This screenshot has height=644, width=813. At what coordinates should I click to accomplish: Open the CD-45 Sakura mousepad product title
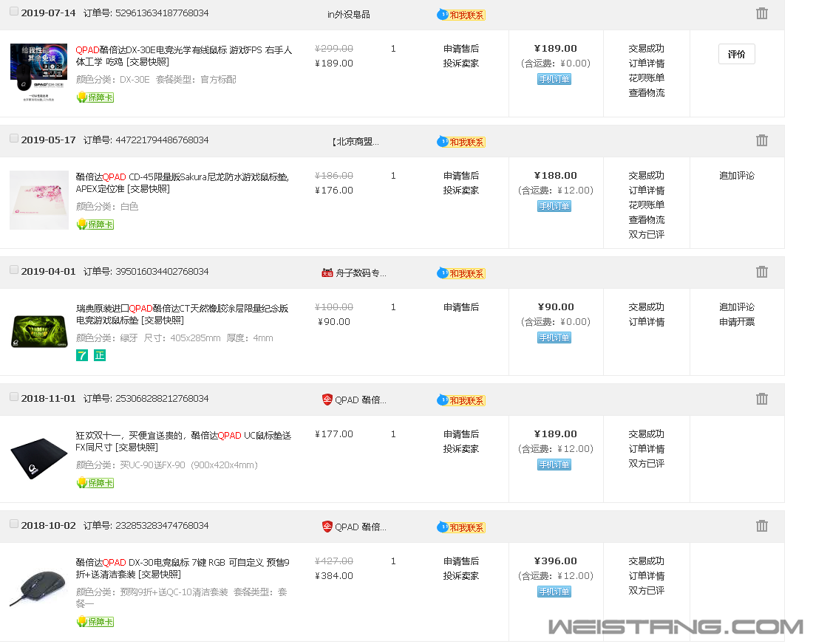point(182,183)
